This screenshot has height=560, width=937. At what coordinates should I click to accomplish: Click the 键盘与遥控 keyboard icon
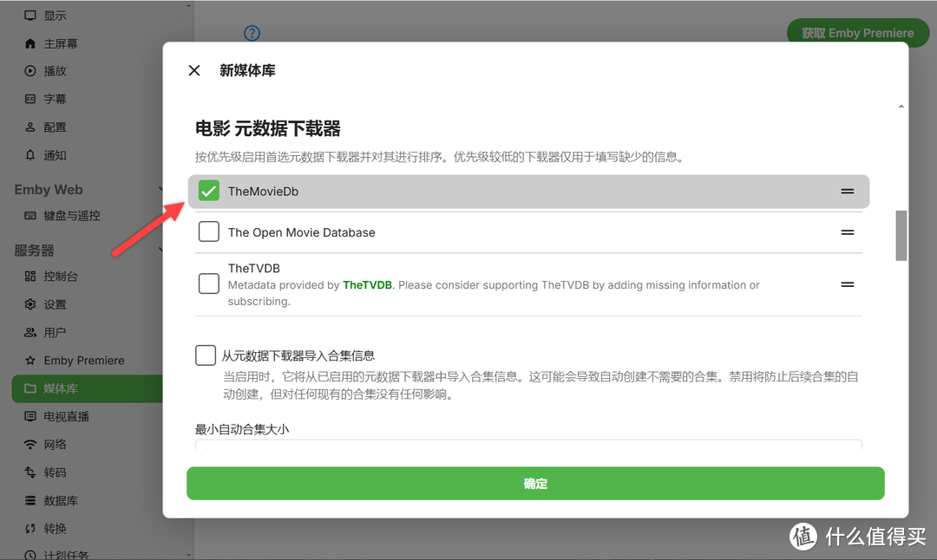pos(29,216)
